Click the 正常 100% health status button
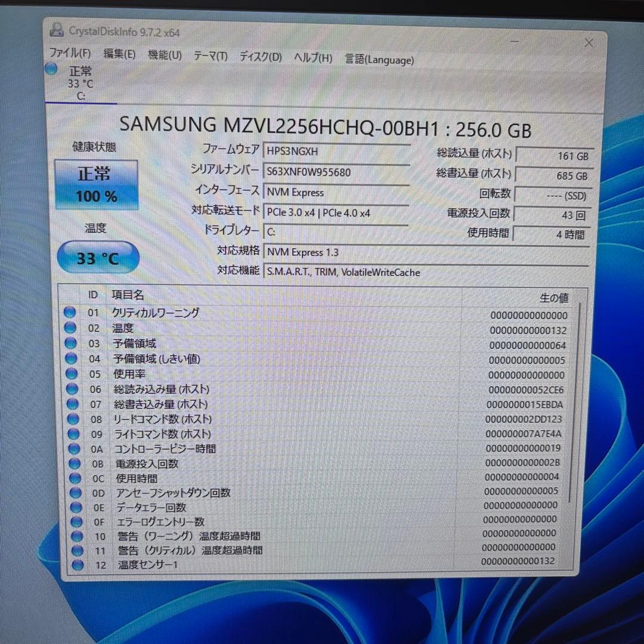Screen dimensions: 644x644 tap(97, 184)
